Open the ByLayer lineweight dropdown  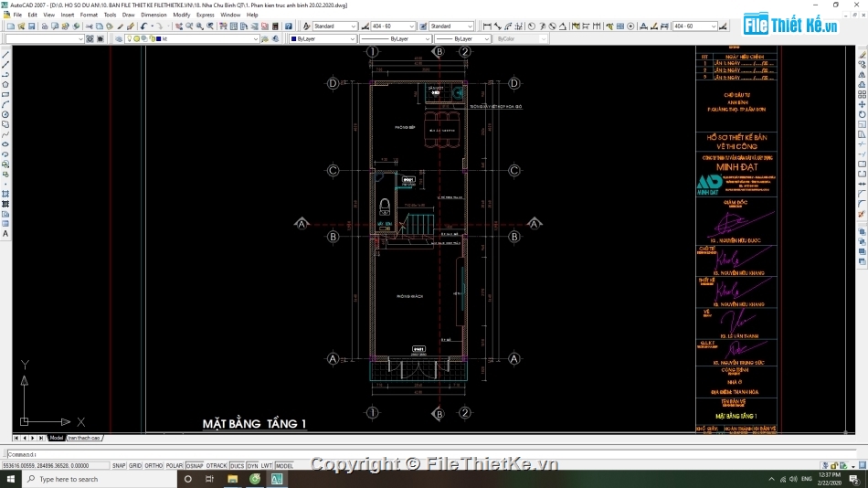(x=462, y=38)
